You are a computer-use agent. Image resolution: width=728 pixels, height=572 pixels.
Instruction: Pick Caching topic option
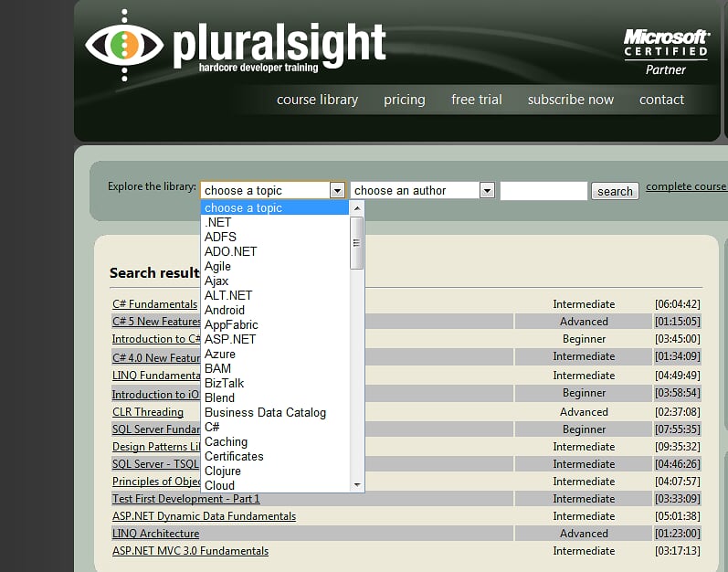(274, 441)
